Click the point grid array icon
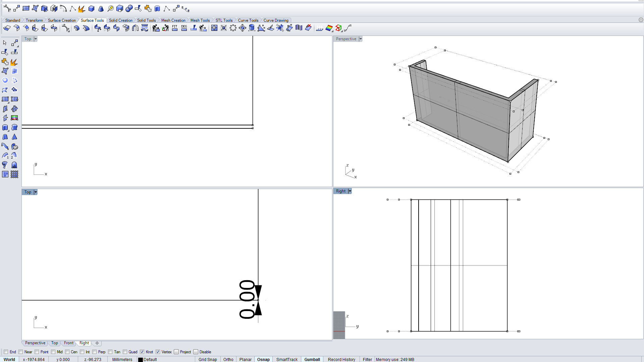Image resolution: width=644 pixels, height=362 pixels. tap(14, 174)
